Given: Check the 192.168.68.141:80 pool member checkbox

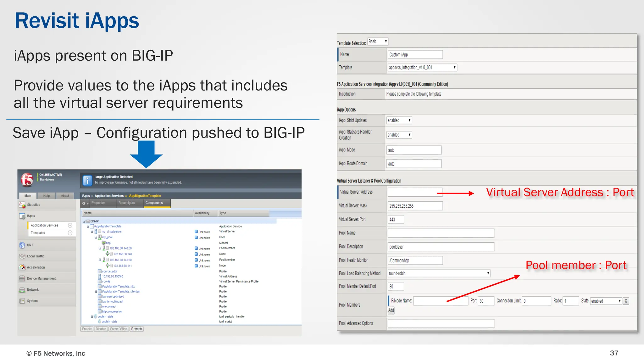Looking at the screenshot, I should click(x=107, y=260).
